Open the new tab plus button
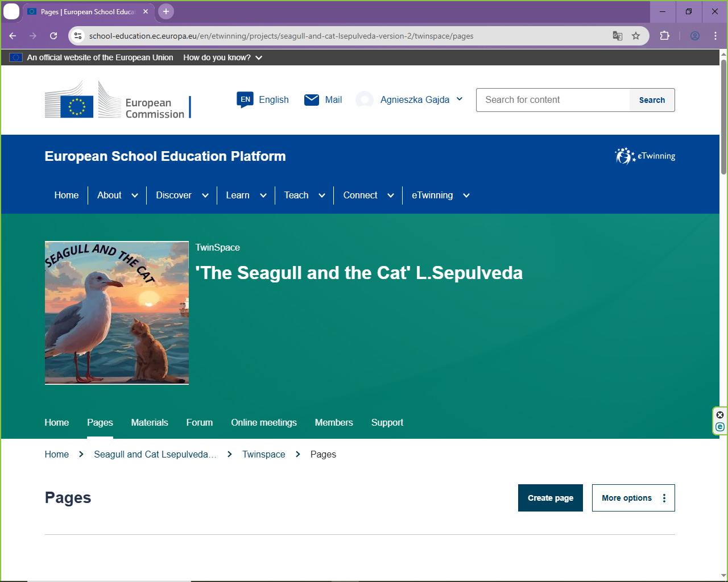Screen dimensions: 728x582 166,11
